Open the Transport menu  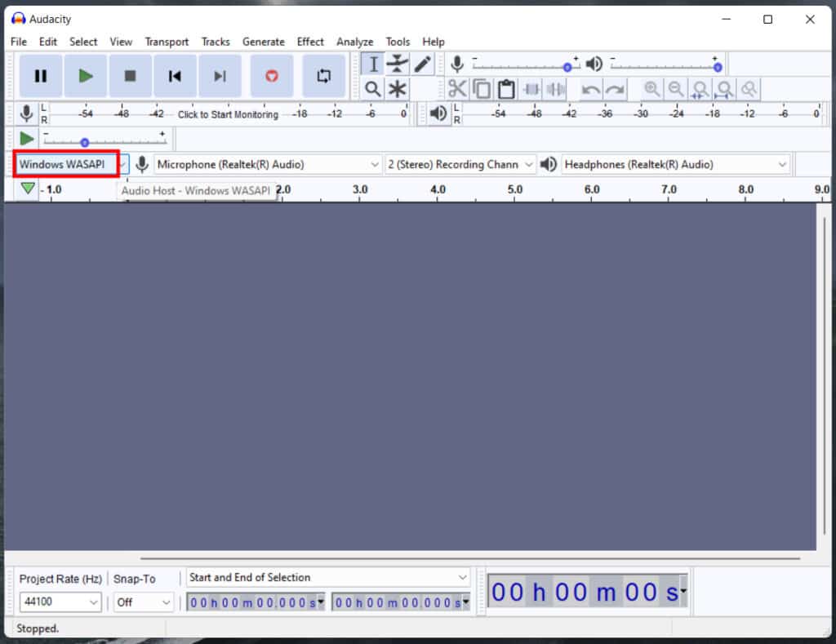point(167,42)
